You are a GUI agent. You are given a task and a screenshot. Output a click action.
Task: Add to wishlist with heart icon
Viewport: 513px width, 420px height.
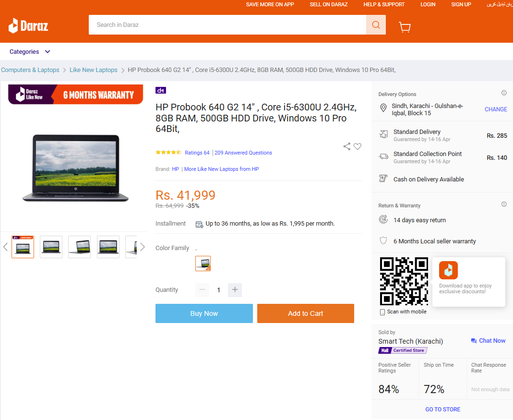pyautogui.click(x=358, y=146)
